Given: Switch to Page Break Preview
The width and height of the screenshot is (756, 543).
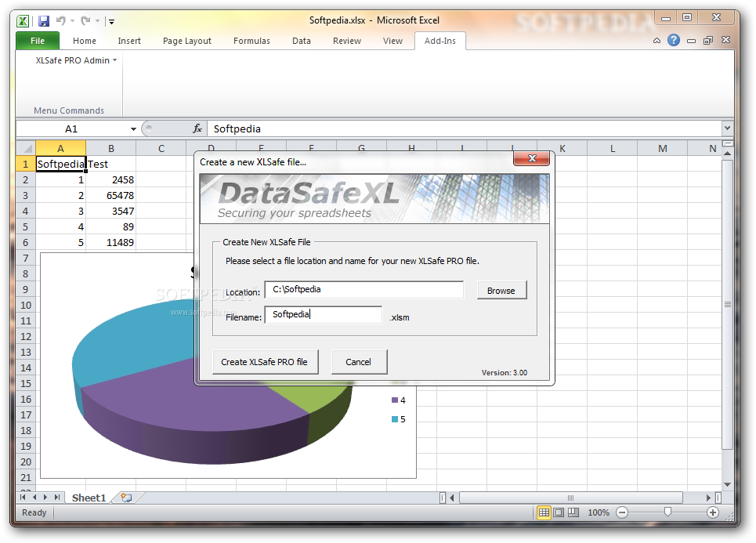Looking at the screenshot, I should click(573, 512).
